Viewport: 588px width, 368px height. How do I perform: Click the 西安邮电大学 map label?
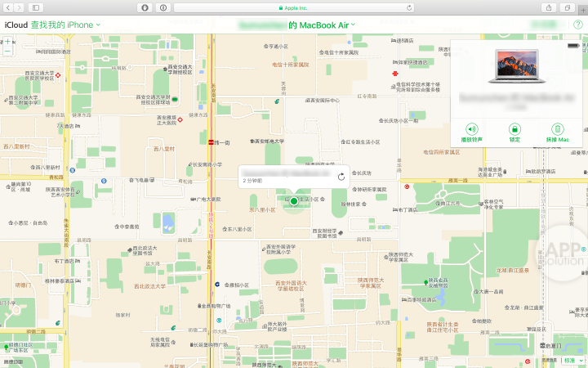[267, 141]
